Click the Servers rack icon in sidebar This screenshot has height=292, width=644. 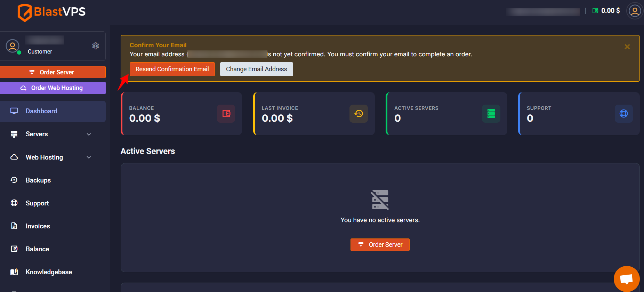click(x=14, y=134)
